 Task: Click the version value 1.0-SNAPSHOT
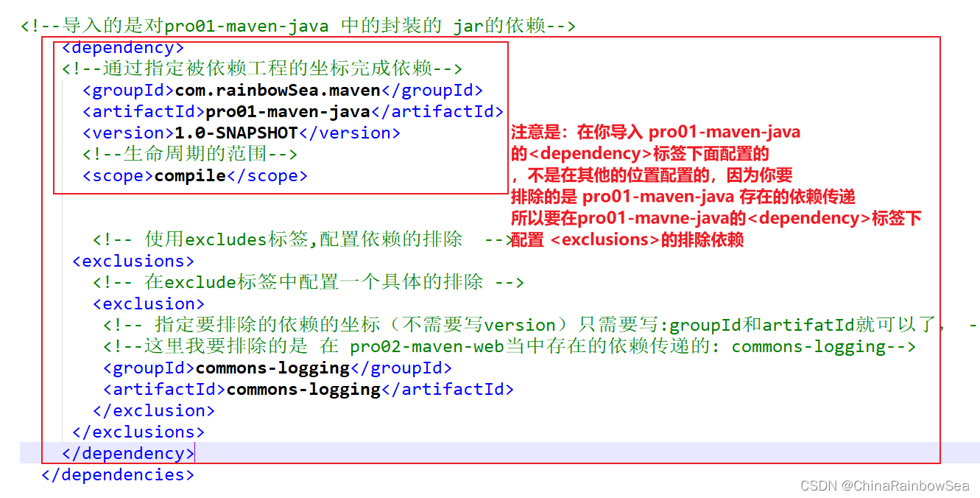click(236, 133)
